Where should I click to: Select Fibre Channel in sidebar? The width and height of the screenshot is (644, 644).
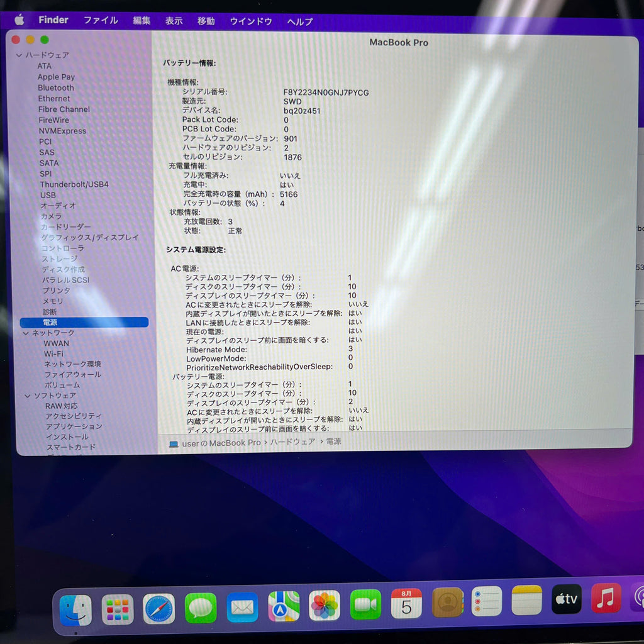tap(64, 109)
